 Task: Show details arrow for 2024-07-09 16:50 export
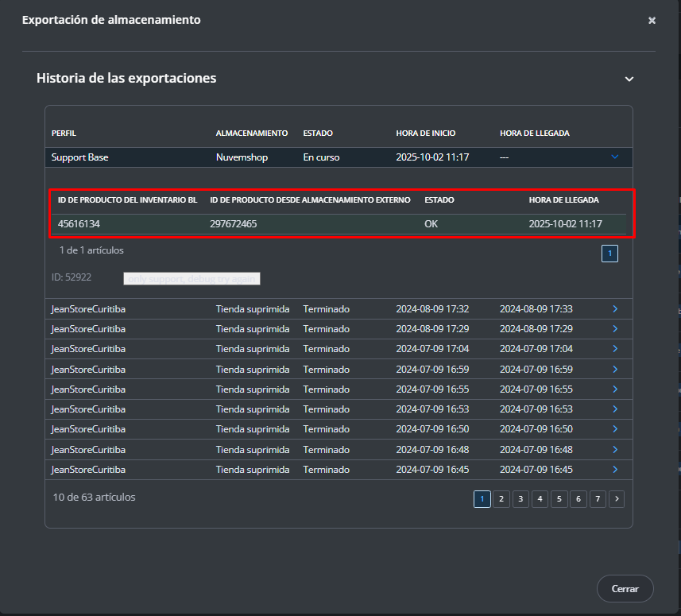615,429
